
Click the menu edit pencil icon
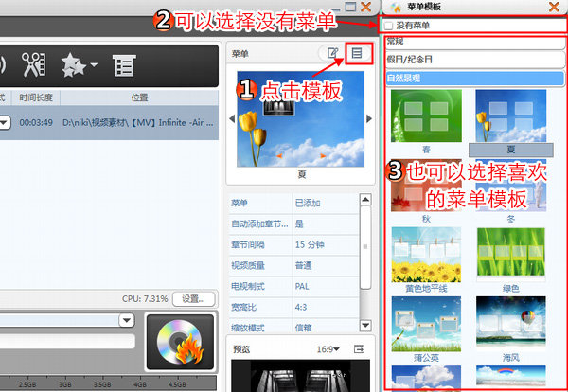pos(332,53)
